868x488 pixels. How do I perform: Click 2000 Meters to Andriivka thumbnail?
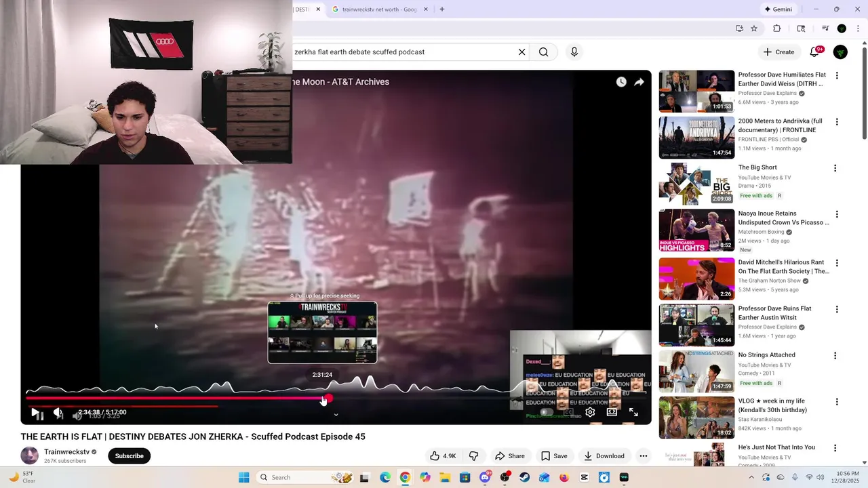(x=696, y=138)
